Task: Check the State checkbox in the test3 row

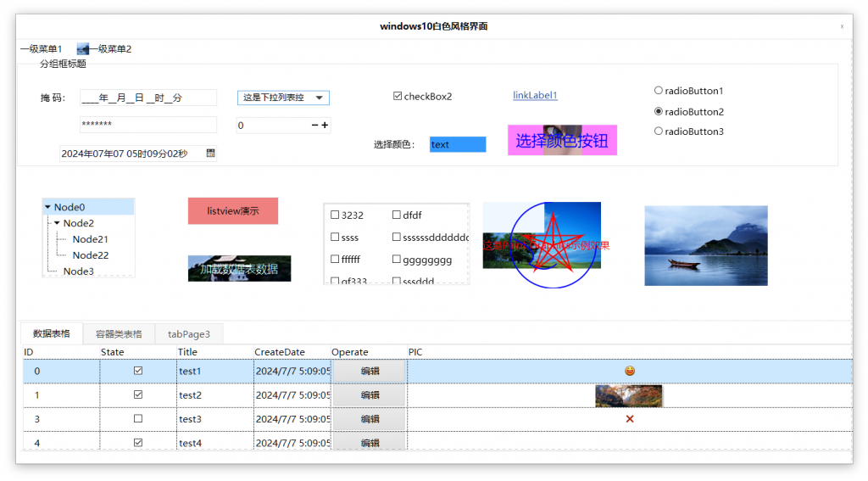Action: (x=138, y=419)
